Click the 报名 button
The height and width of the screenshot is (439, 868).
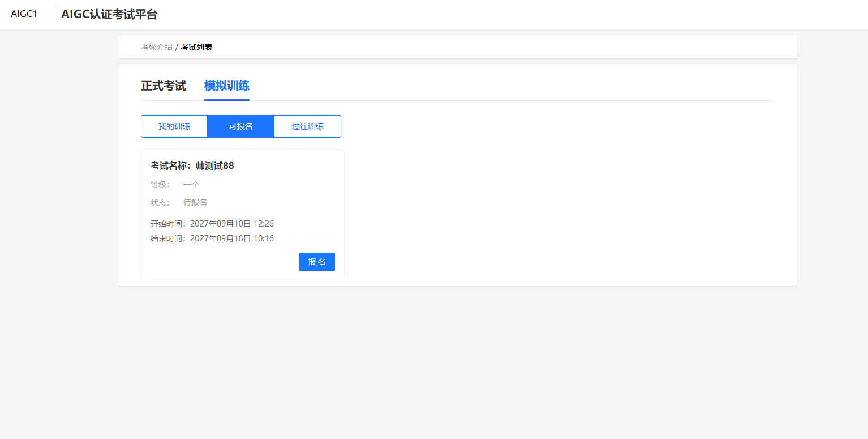tap(317, 262)
